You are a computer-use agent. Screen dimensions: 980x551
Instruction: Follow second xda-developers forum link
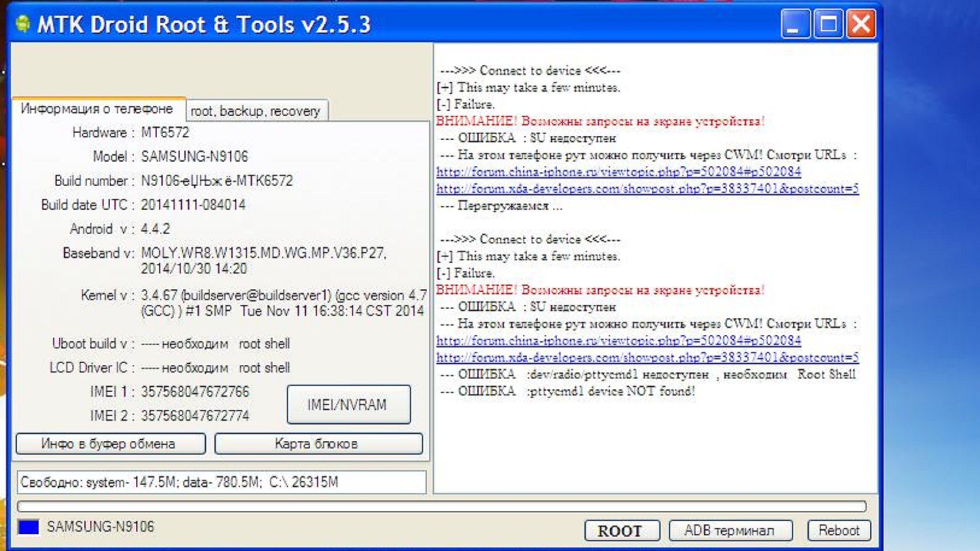click(x=647, y=358)
